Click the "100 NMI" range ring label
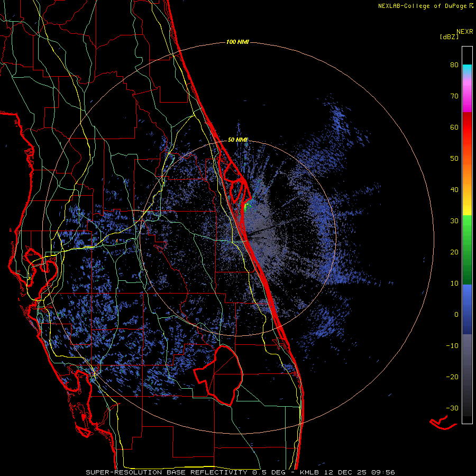The height and width of the screenshot is (476, 476). pyautogui.click(x=237, y=42)
